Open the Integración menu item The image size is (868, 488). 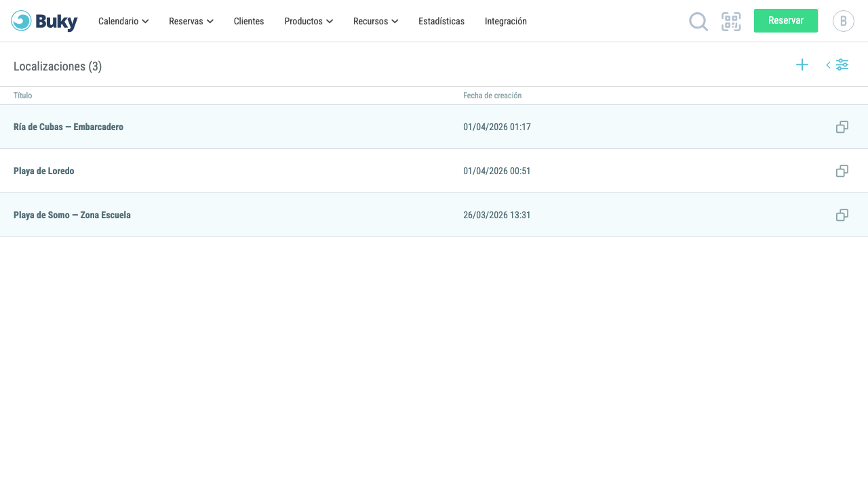tap(506, 21)
